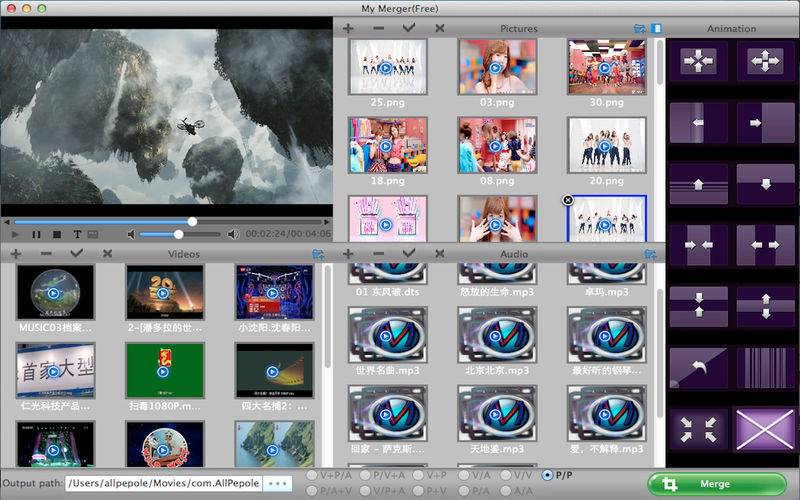This screenshot has width=800, height=500.
Task: Select the horizontal split-outward arrows animation
Action: click(x=765, y=245)
